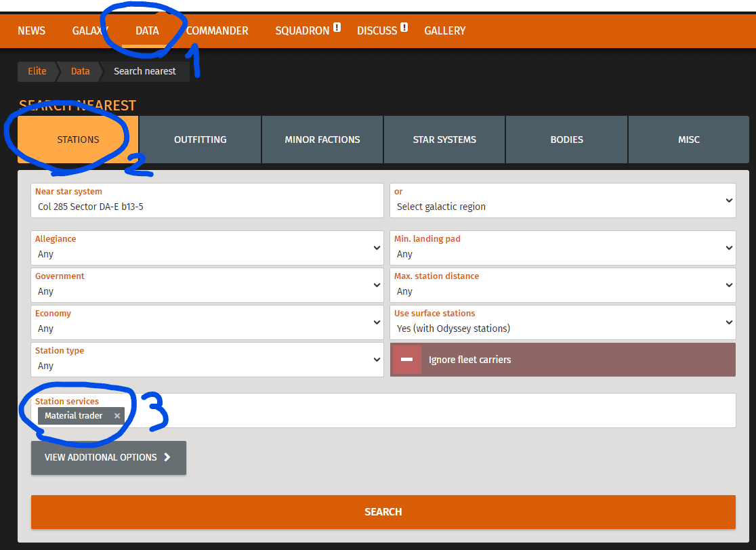This screenshot has height=550, width=756.
Task: Expand the Government dropdown
Action: (207, 285)
